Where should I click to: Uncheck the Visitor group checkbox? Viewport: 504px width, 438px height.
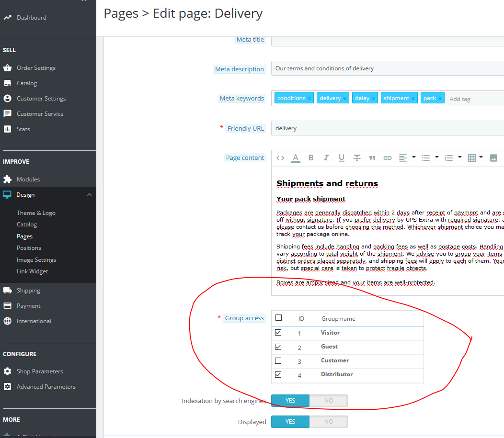[x=278, y=333]
